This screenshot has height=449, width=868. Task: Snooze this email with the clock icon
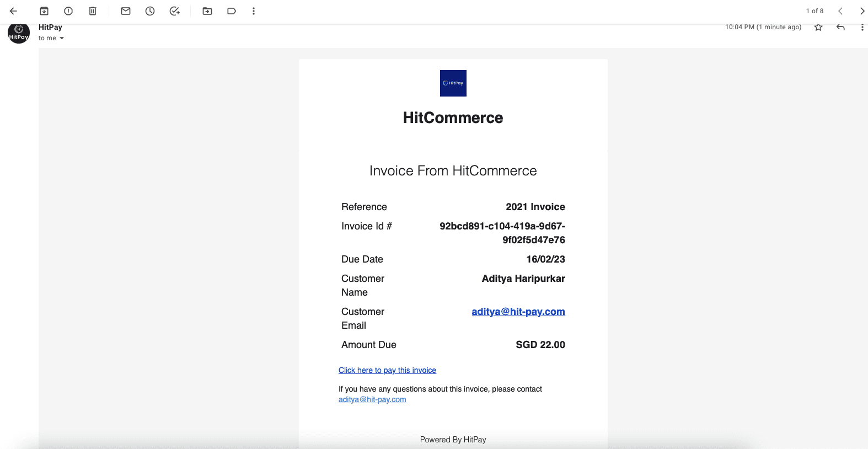(x=150, y=11)
